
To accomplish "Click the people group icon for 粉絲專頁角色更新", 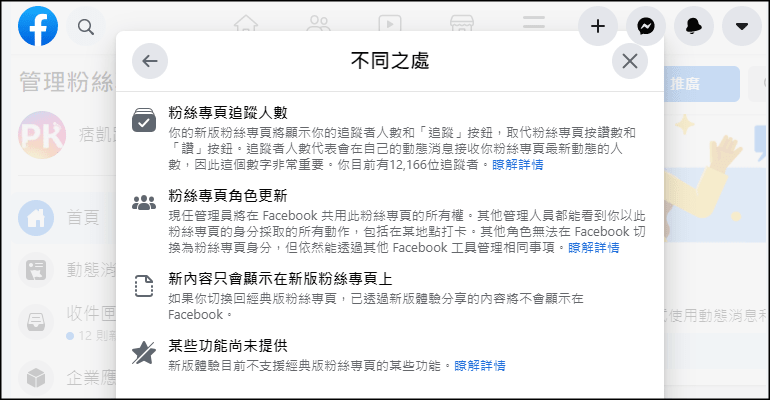I will pos(144,202).
